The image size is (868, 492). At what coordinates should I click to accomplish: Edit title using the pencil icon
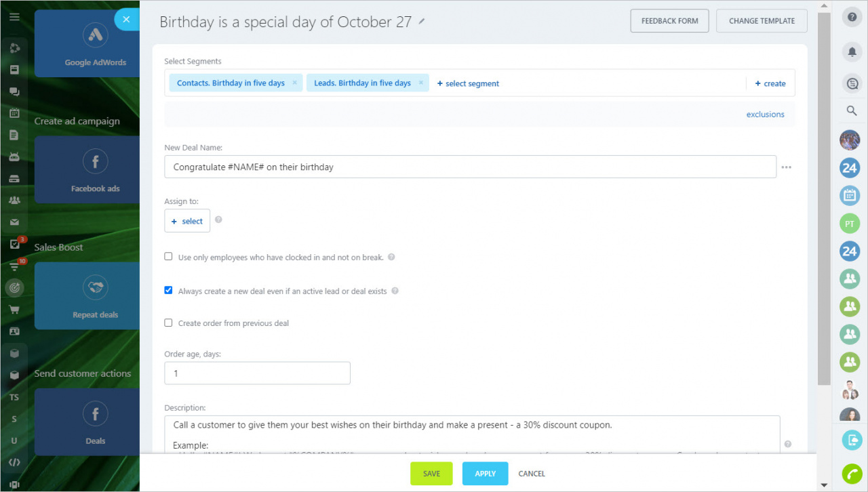point(422,22)
